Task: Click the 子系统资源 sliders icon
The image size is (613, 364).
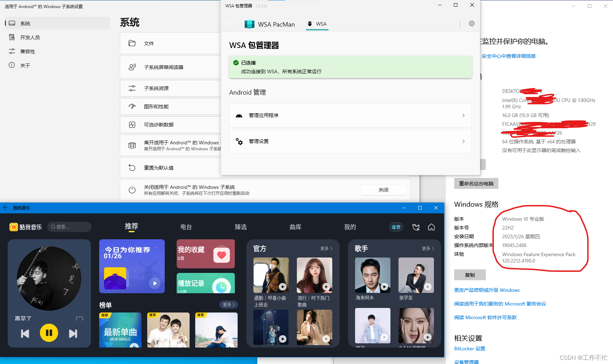Action: (132, 88)
